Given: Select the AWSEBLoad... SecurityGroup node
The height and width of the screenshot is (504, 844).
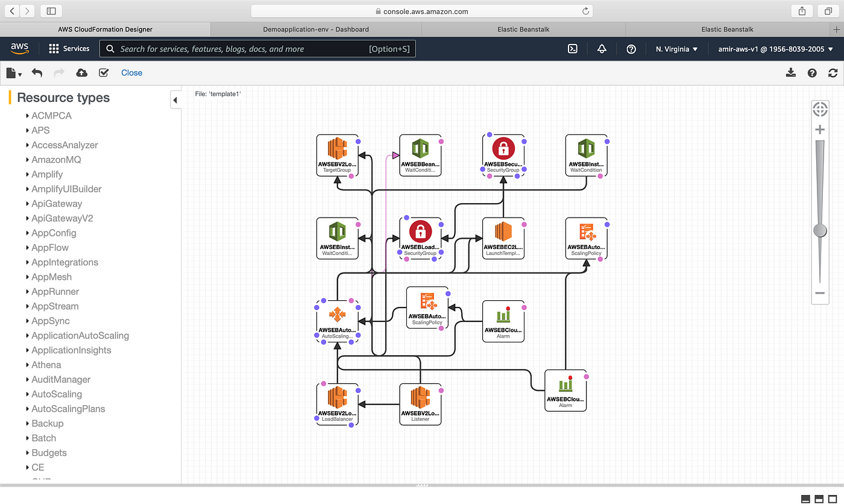Looking at the screenshot, I should click(420, 238).
